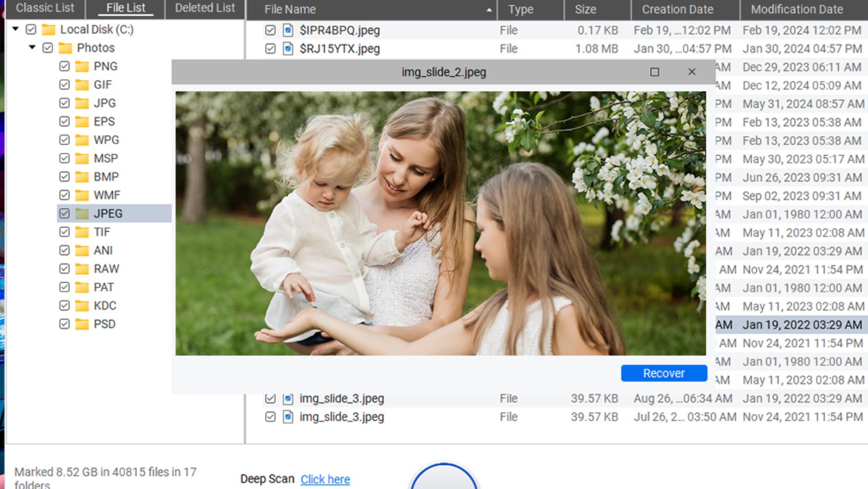Image resolution: width=868 pixels, height=489 pixels.
Task: Uncheck the WPG folder checkbox
Action: (65, 140)
